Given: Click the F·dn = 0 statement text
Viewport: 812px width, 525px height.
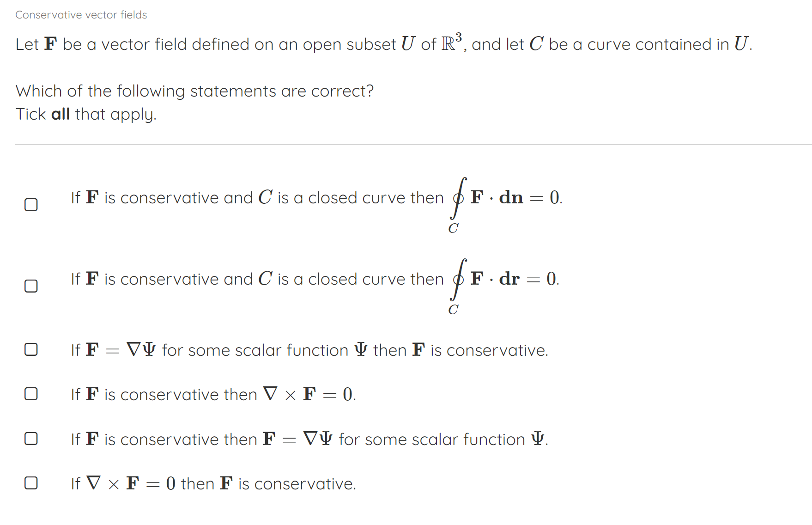Looking at the screenshot, I should coord(277,198).
